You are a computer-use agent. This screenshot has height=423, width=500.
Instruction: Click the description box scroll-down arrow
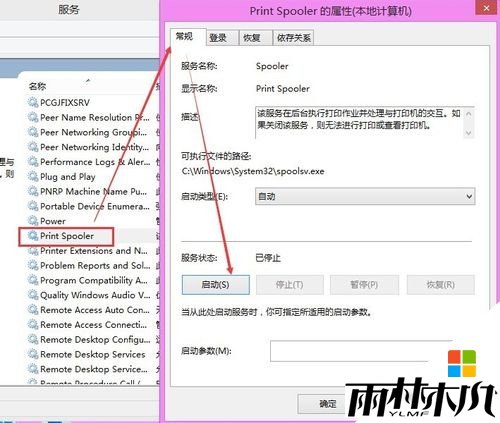468,133
